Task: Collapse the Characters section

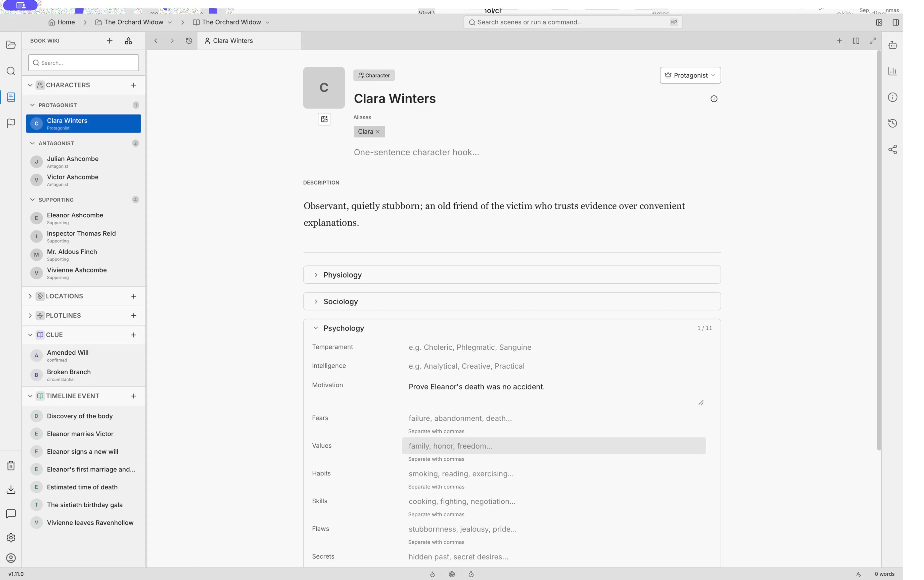Action: point(30,85)
